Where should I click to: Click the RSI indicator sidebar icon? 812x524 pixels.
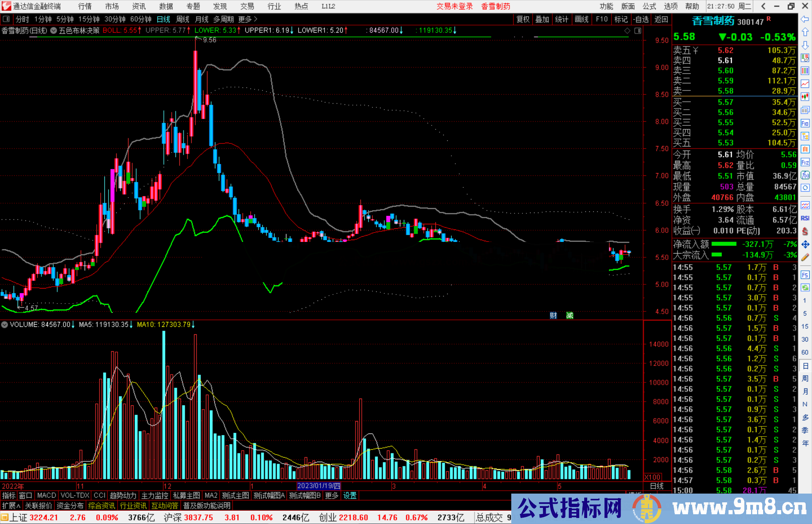[805, 218]
